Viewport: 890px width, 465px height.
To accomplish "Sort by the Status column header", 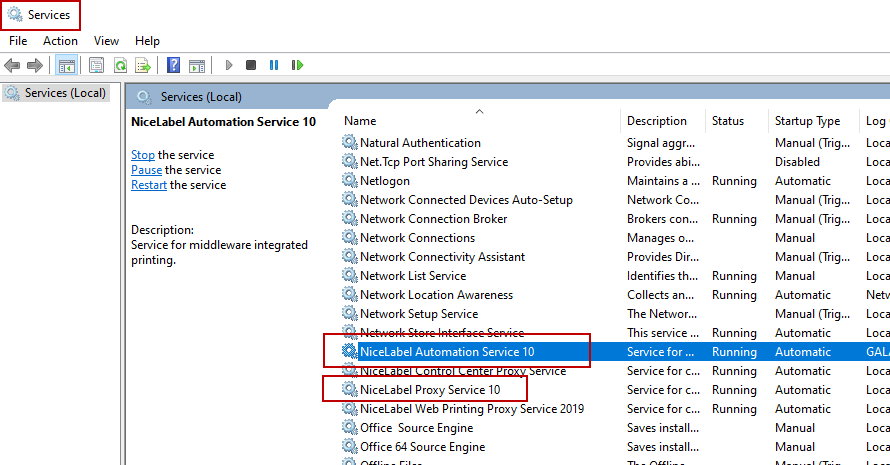I will 728,121.
